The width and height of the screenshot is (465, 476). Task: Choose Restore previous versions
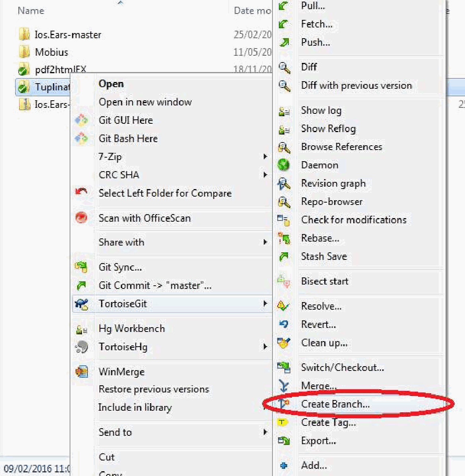154,389
